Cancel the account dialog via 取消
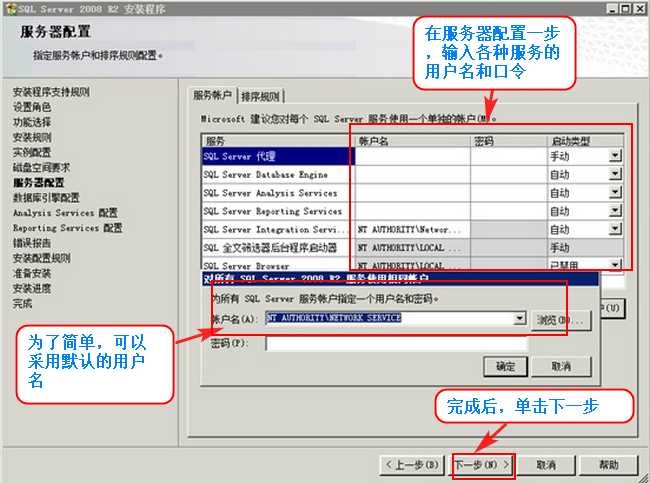650x483 pixels. [561, 366]
